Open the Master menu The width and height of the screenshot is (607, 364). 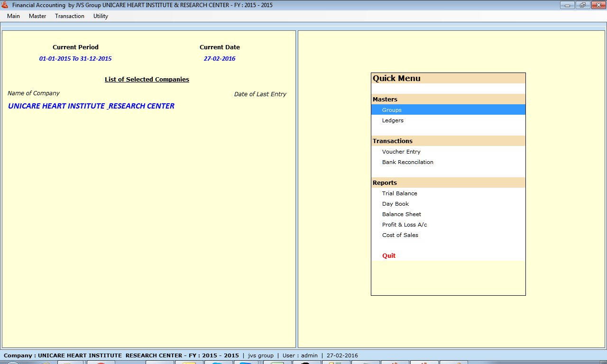click(x=37, y=16)
